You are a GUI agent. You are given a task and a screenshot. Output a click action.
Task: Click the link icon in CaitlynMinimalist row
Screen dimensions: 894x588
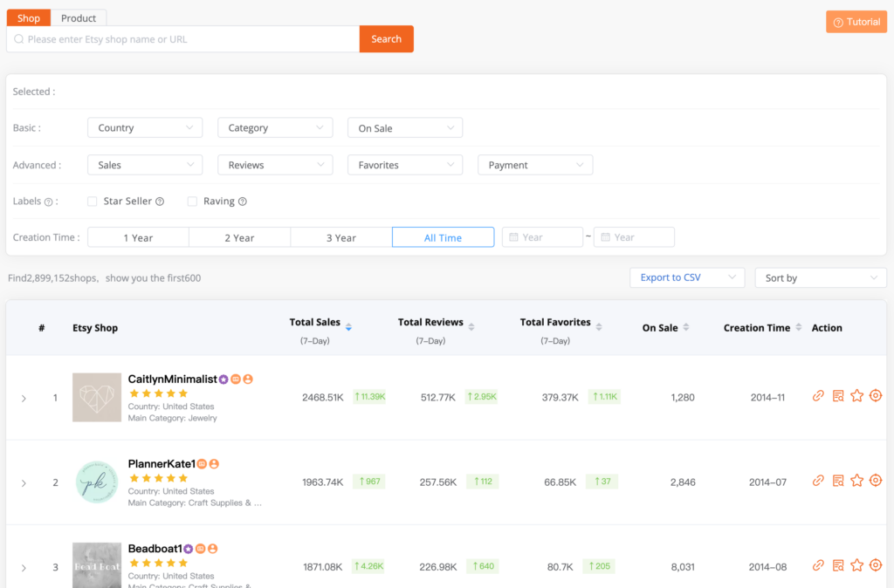point(818,396)
